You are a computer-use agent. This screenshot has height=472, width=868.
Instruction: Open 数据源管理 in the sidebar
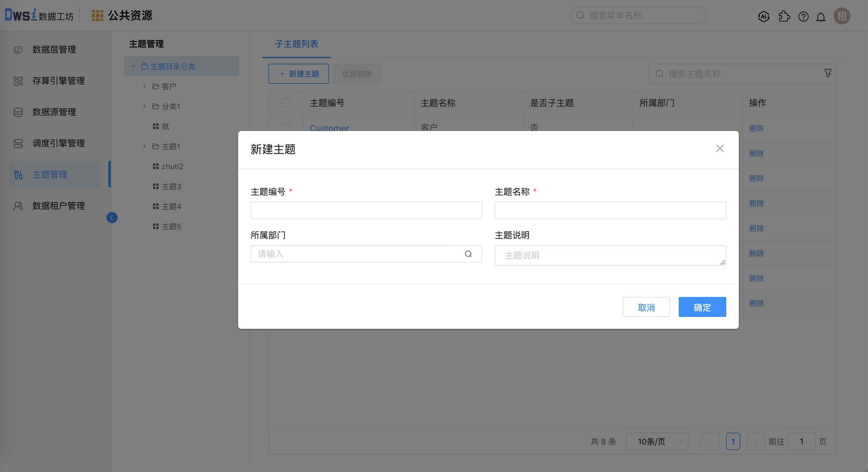coord(54,112)
